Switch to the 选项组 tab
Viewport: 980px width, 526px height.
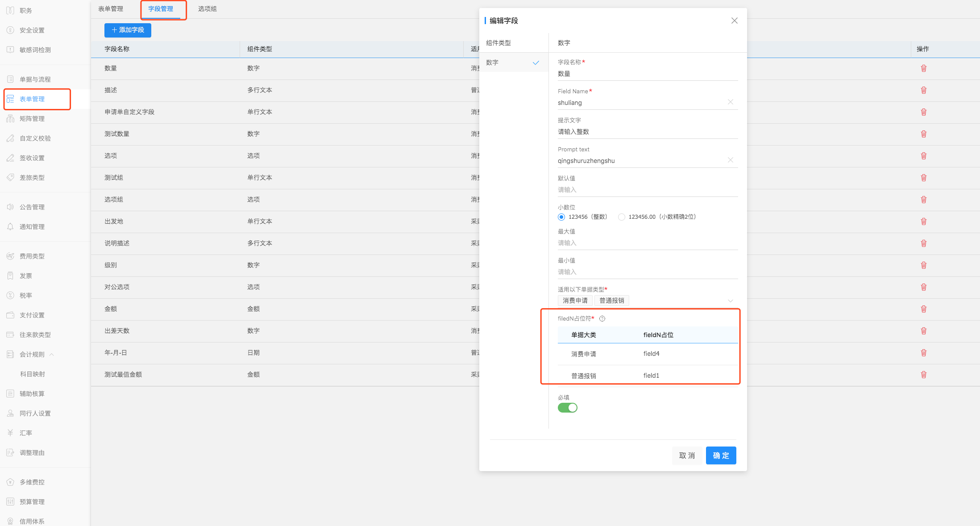tap(208, 9)
